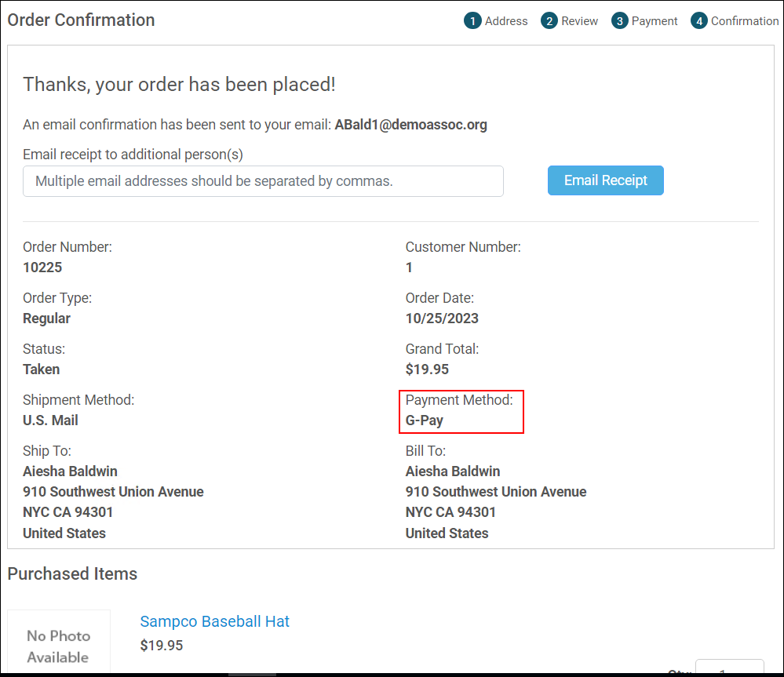The image size is (784, 677).
Task: Open the Sampco Baseball Hat link
Action: (x=214, y=621)
